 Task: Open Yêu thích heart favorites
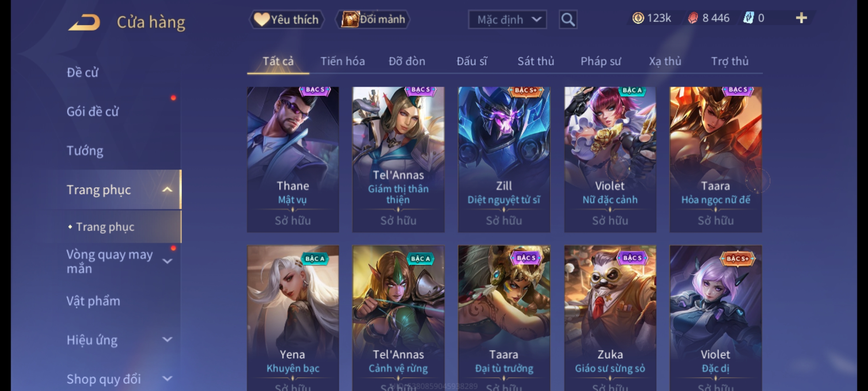point(286,20)
